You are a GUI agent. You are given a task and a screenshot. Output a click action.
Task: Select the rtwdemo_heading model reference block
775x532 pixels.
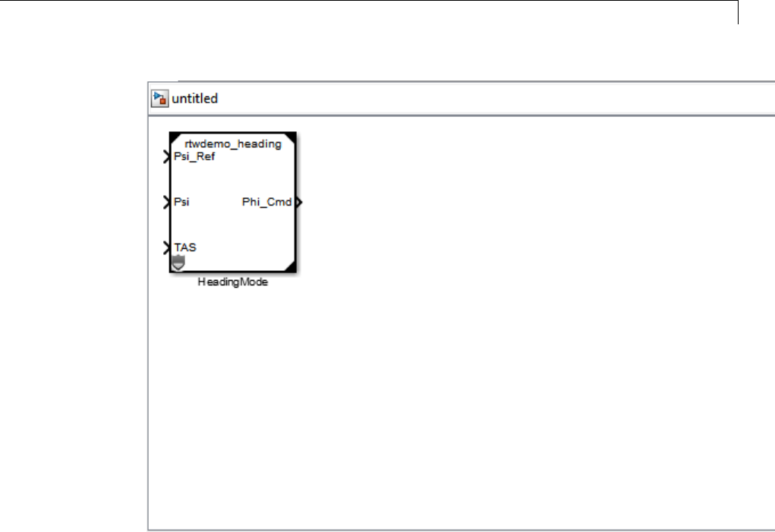pos(233,202)
